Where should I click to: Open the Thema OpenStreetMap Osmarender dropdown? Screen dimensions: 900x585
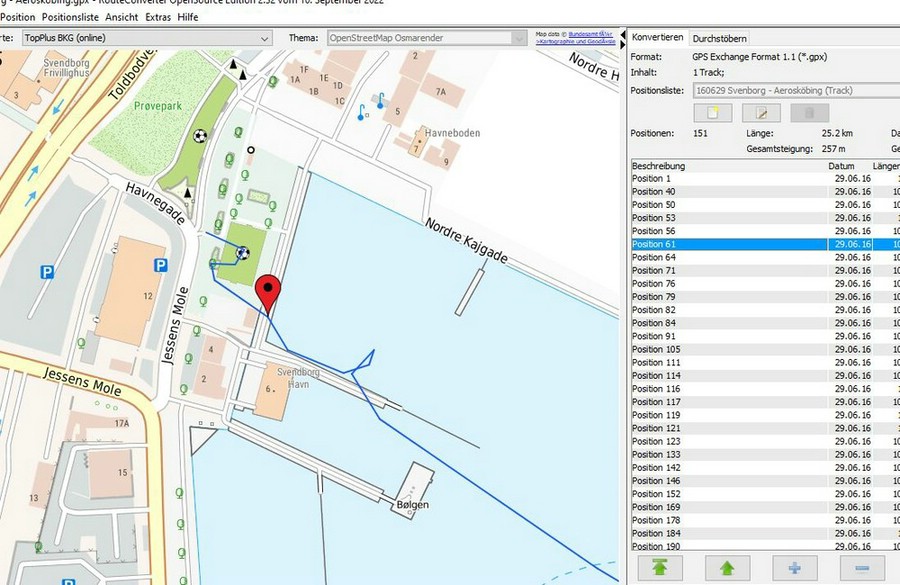[517, 38]
